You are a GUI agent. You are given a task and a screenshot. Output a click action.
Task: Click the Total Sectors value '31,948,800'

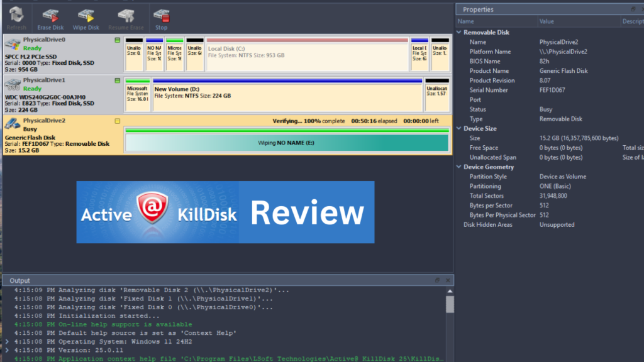click(553, 196)
